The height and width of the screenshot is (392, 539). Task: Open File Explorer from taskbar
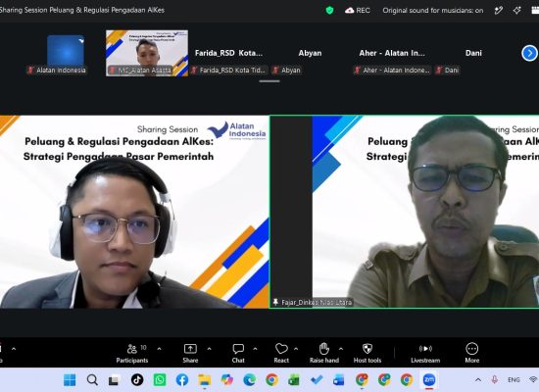(205, 380)
